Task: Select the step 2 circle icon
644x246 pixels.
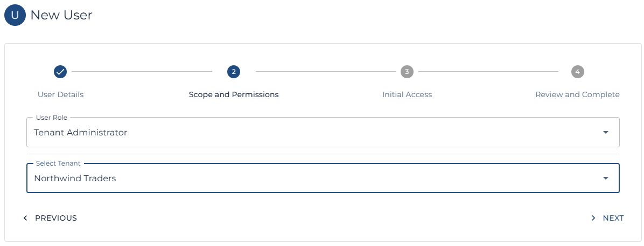Action: (x=234, y=72)
